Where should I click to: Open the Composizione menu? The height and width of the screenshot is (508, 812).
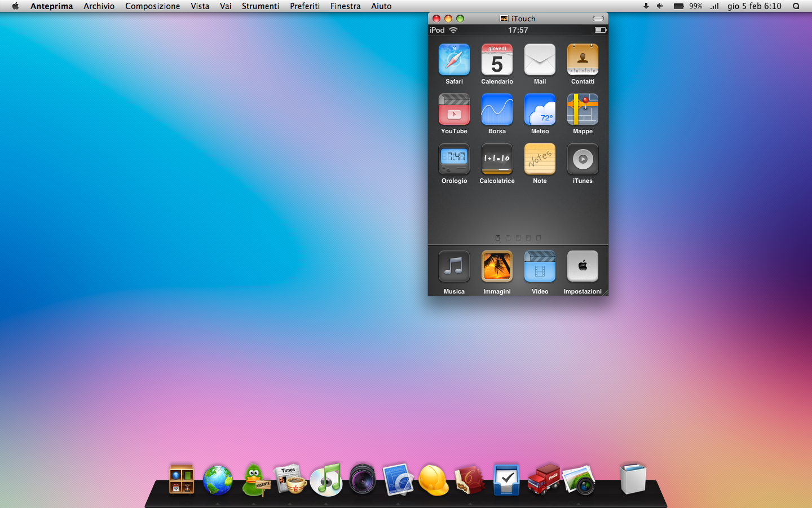coord(152,6)
